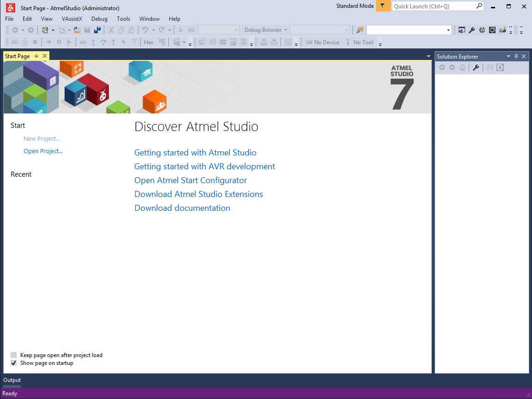Uncheck 'Show page on startup'
The width and height of the screenshot is (532, 399).
click(14, 363)
